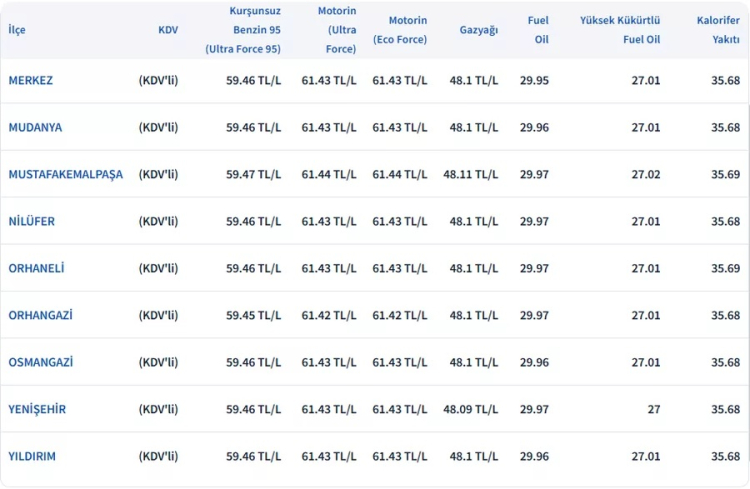Click the Gazyağı column header
The height and width of the screenshot is (489, 750).
tap(479, 30)
